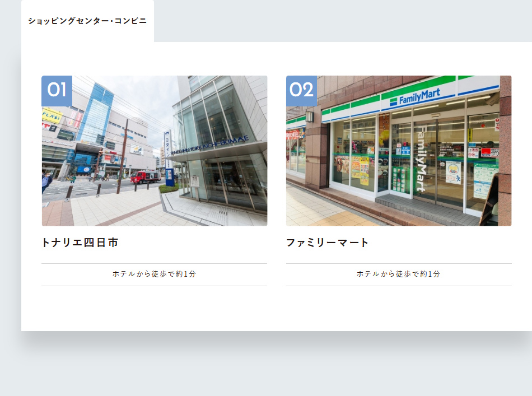The image size is (532, 396).
Task: Select the ショッピングセンター・コンビニ tab
Action: (x=87, y=21)
